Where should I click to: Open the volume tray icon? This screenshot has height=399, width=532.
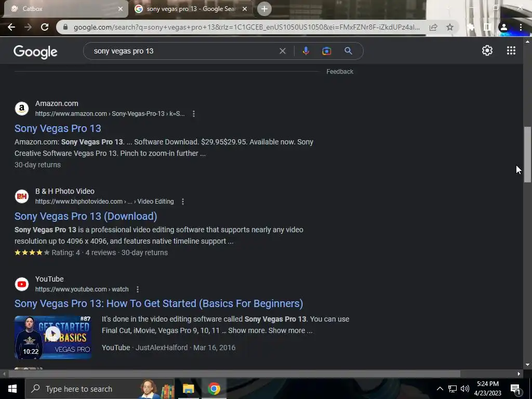pyautogui.click(x=465, y=389)
